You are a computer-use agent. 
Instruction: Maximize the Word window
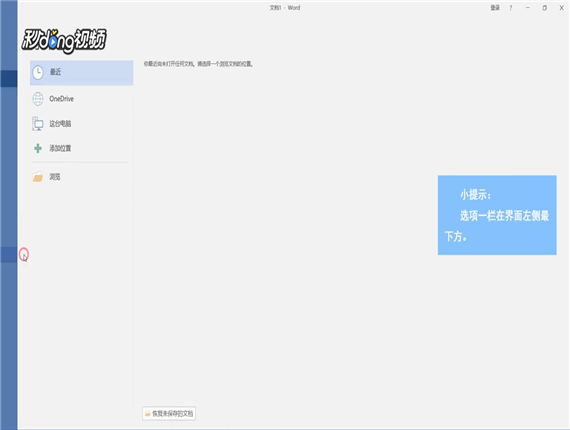pos(545,8)
